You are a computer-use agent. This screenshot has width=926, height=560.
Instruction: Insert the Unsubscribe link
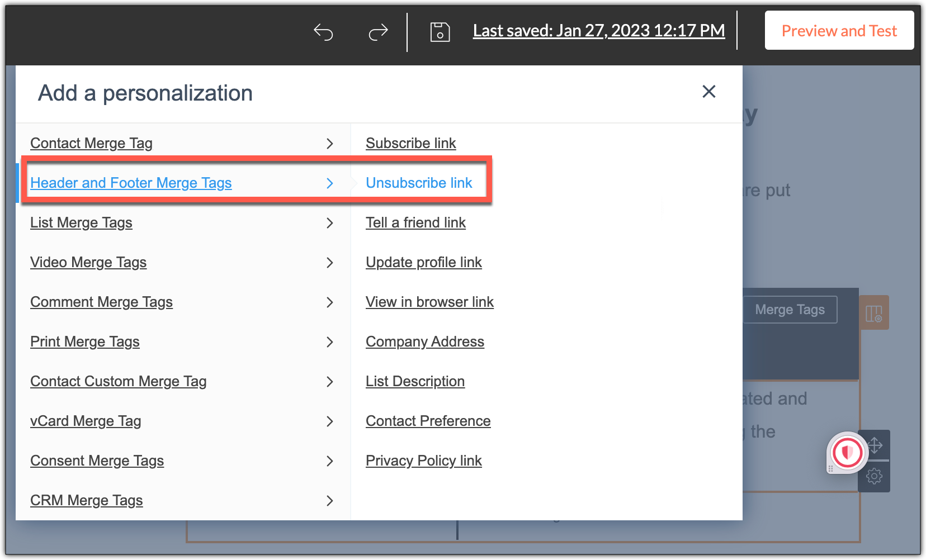[419, 183]
